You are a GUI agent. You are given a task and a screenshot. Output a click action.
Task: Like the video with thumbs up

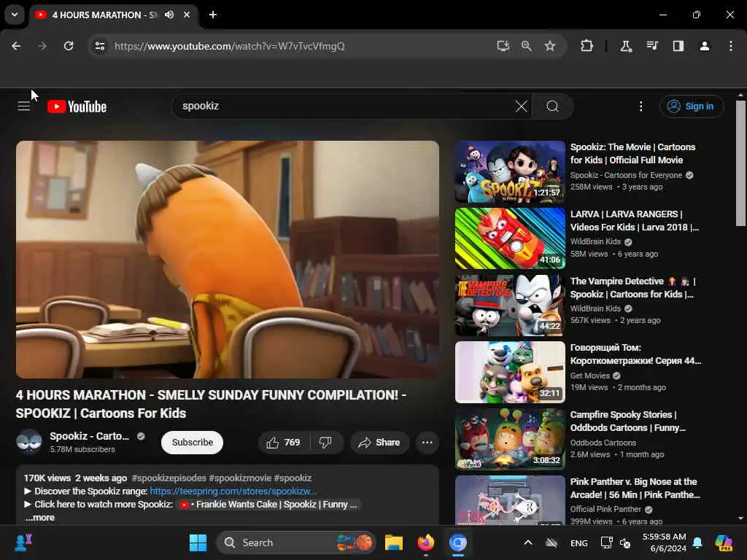click(x=284, y=443)
